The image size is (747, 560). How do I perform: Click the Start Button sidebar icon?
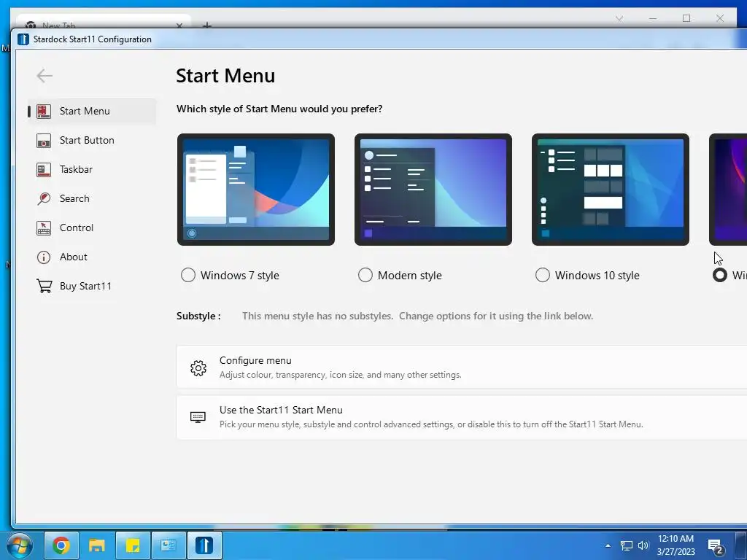[43, 141]
